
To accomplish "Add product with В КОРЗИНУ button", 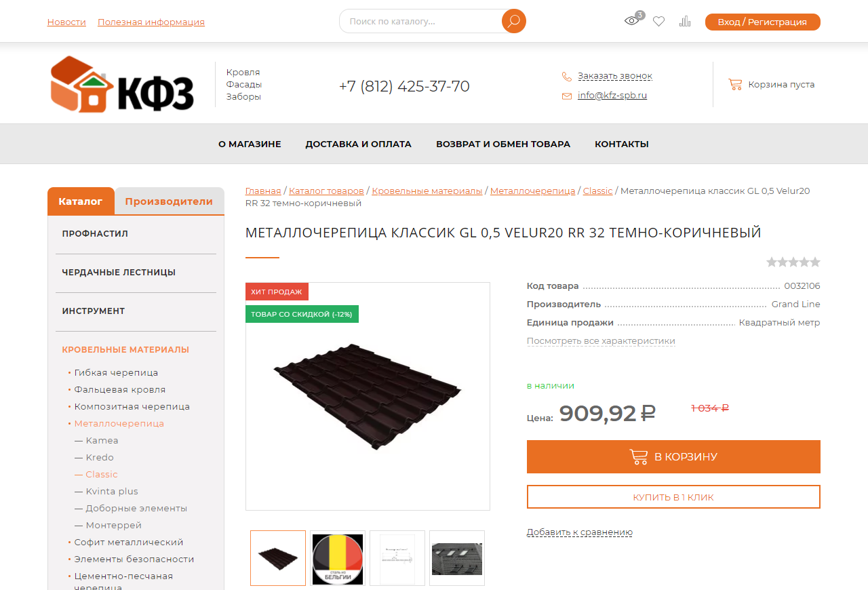I will [673, 456].
